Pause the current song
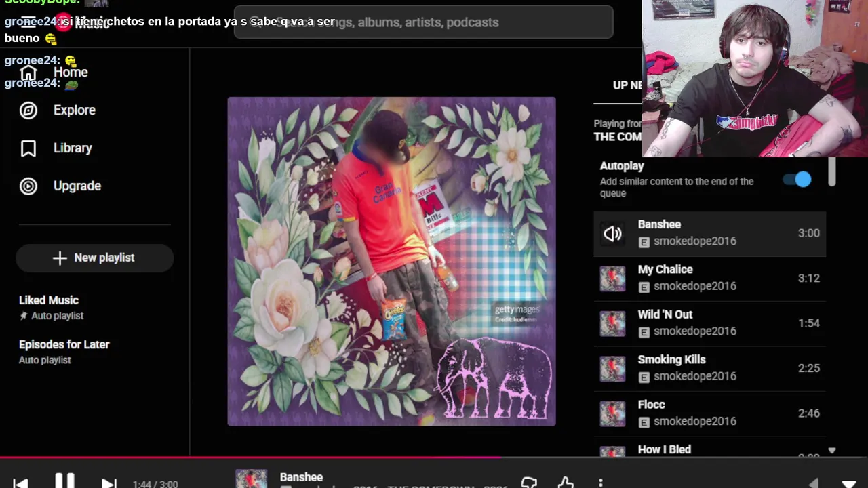The image size is (868, 488). point(64,482)
